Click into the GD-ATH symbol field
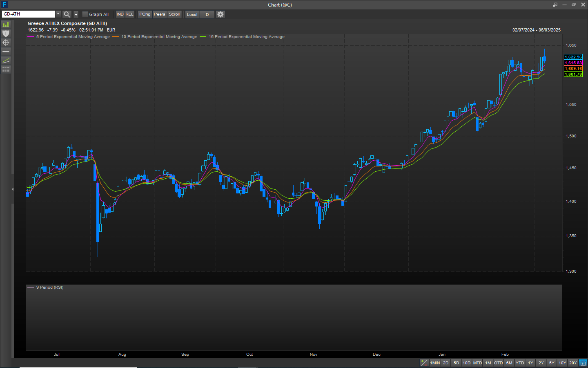The height and width of the screenshot is (368, 588). click(28, 14)
